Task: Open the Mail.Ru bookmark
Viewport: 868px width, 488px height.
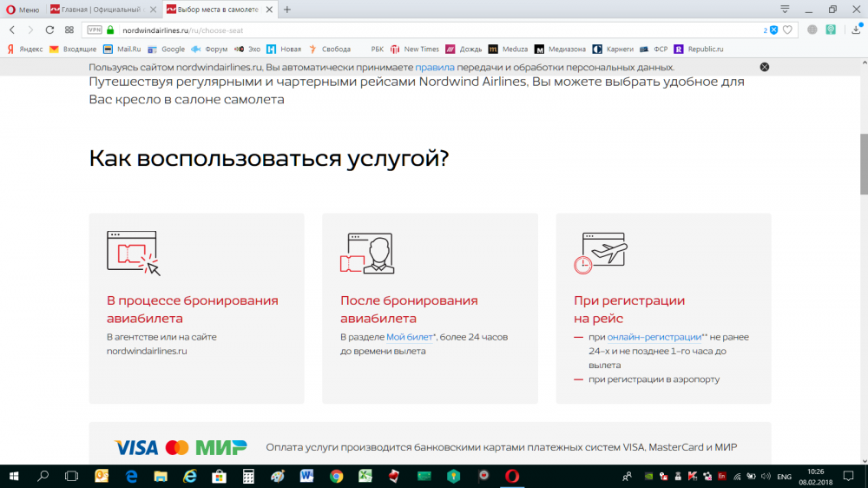Action: click(x=122, y=49)
